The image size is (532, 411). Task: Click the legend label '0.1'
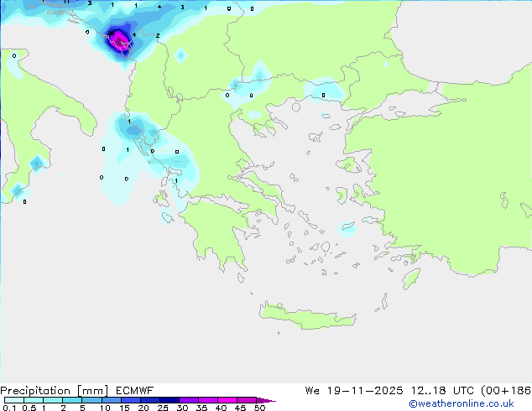[9, 408]
